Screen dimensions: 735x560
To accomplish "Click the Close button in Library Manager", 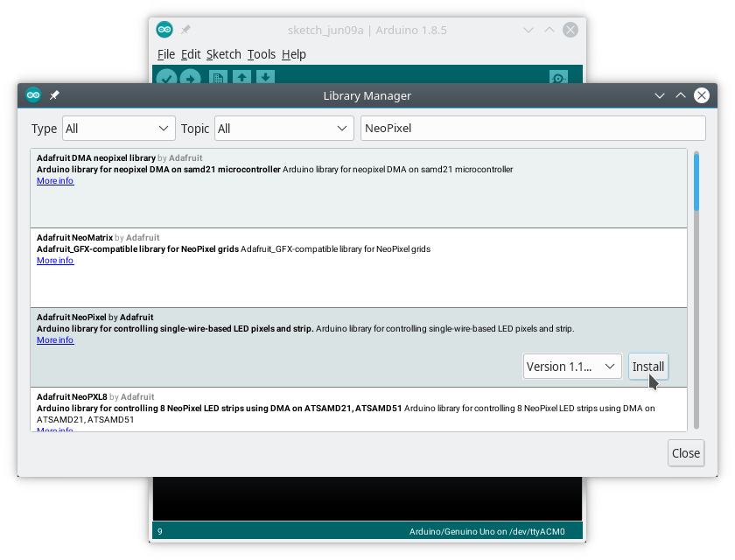I will [x=686, y=453].
